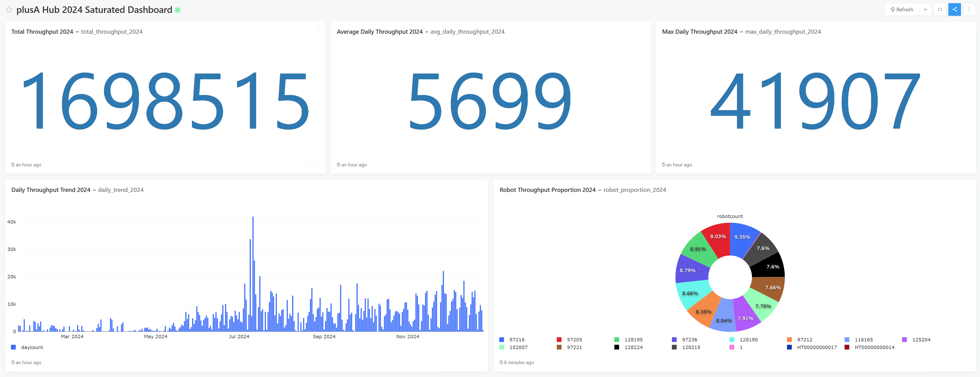Open the daily_trend_2024 query link

click(121, 190)
